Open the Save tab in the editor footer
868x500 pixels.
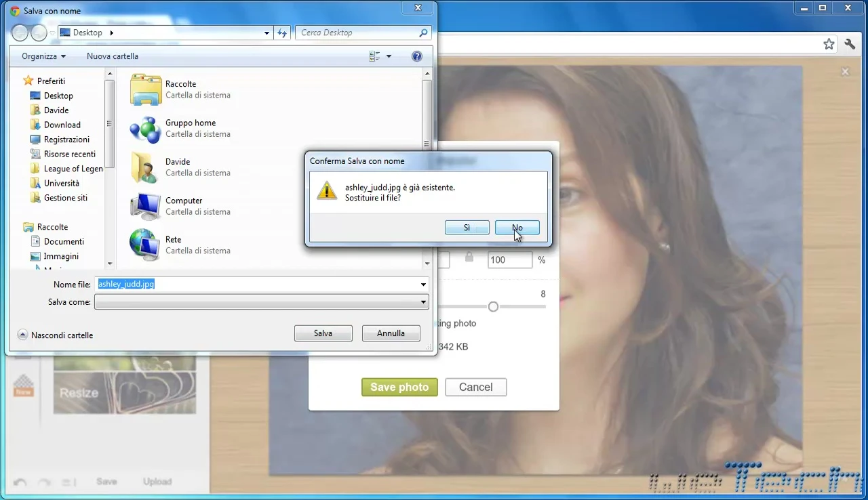(106, 482)
